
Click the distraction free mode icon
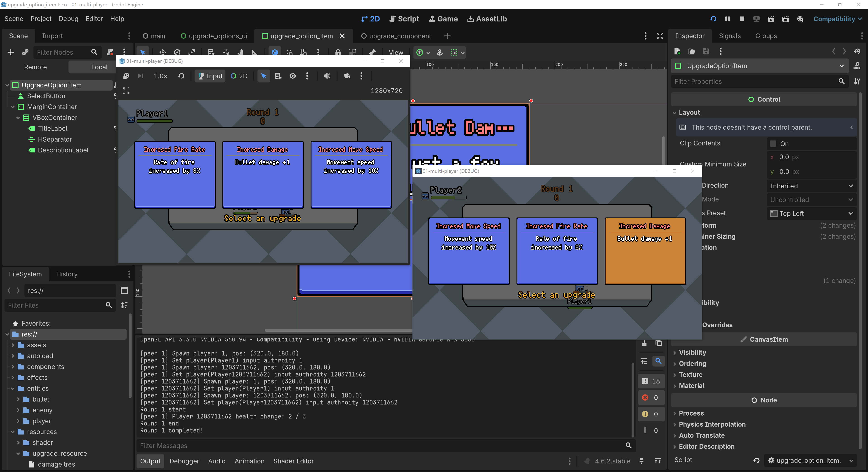[660, 36]
